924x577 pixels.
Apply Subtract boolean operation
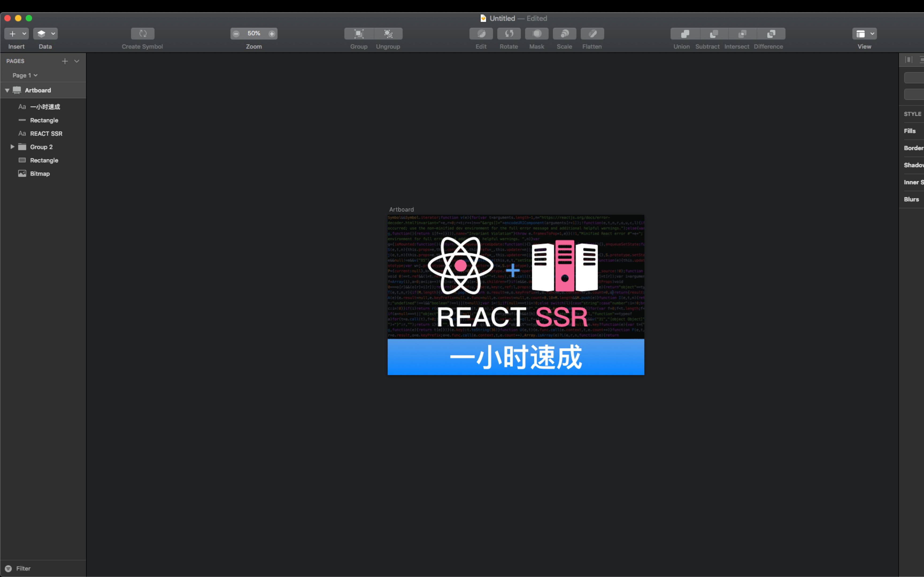tap(714, 34)
